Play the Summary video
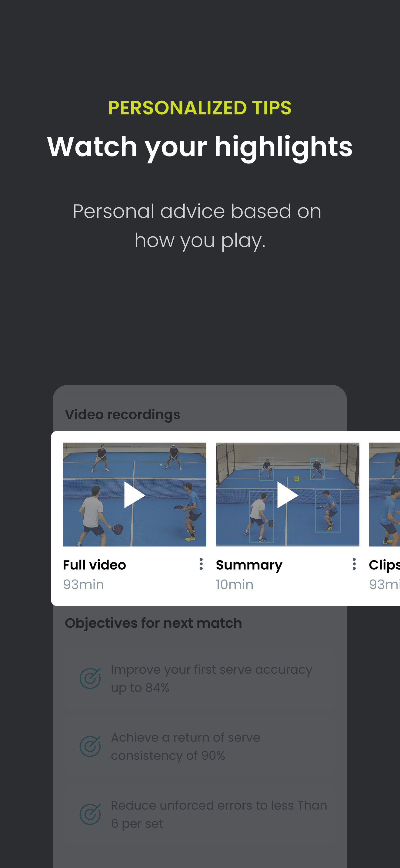This screenshot has height=868, width=400. pyautogui.click(x=287, y=495)
